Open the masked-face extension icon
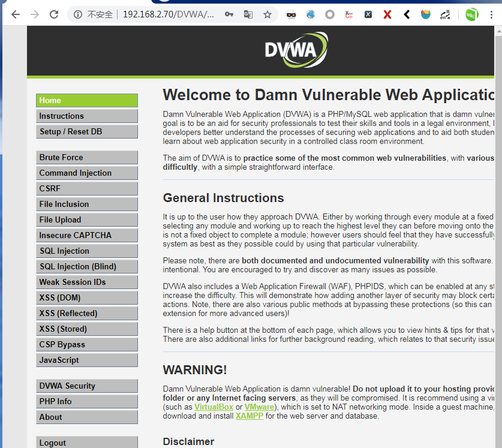Viewport: 502px width, 448px height. 291,14
